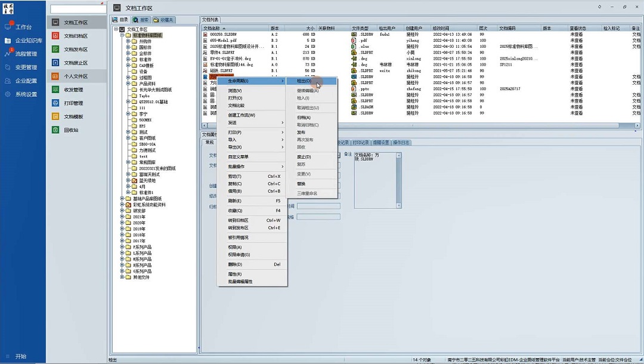The width and height of the screenshot is (644, 364).
Task: Click the xlsx file type icon
Action: [354, 47]
